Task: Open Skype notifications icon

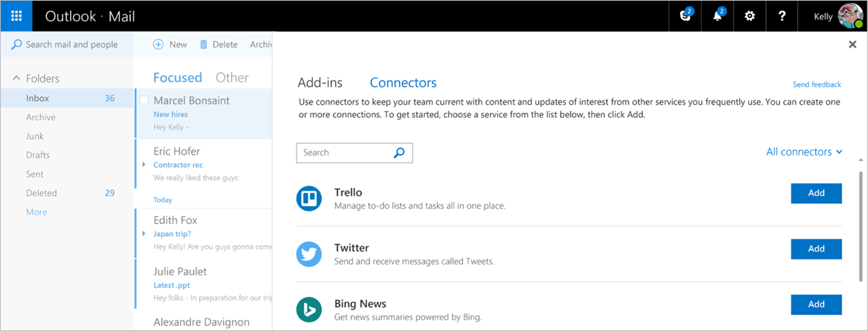Action: coord(686,16)
